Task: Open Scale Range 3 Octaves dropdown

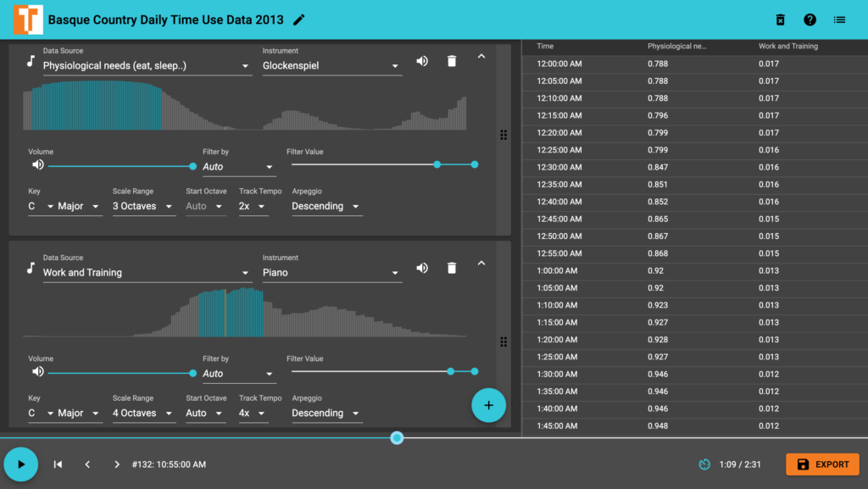Action: (x=143, y=206)
